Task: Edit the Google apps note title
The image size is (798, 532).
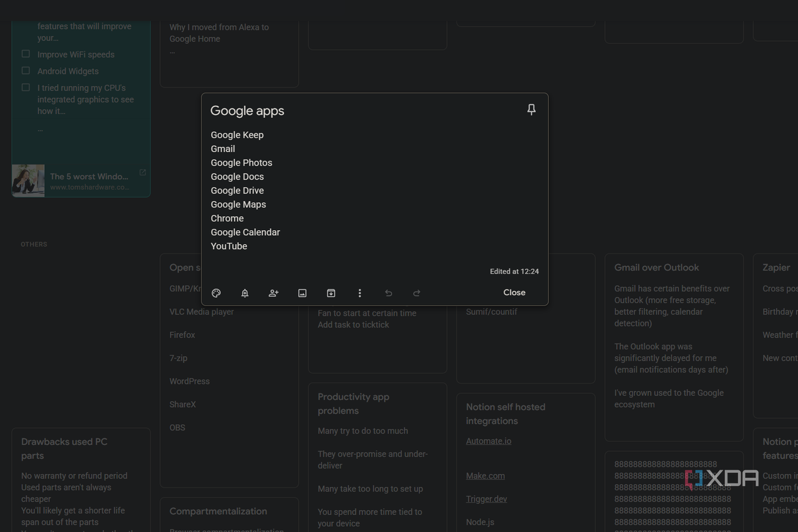Action: click(247, 111)
